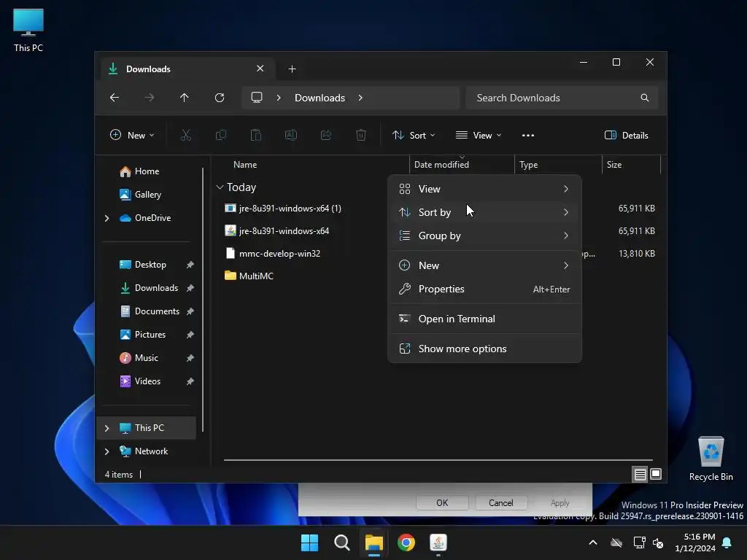This screenshot has height=560, width=747.
Task: Open New submenu in context menu
Action: pyautogui.click(x=484, y=265)
